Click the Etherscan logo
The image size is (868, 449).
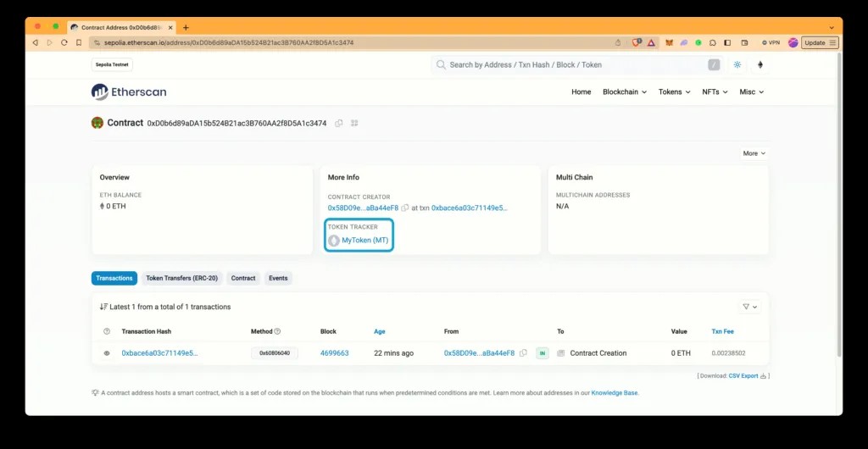[129, 91]
